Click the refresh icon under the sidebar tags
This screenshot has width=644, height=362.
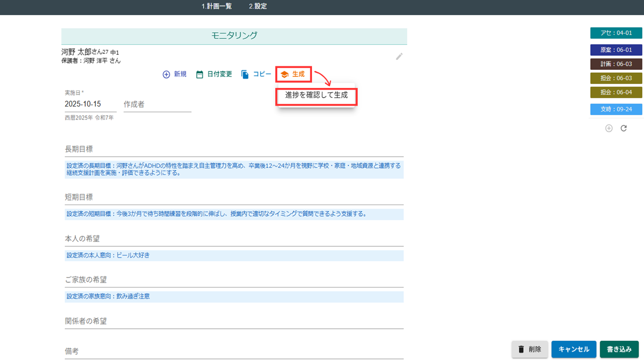624,128
